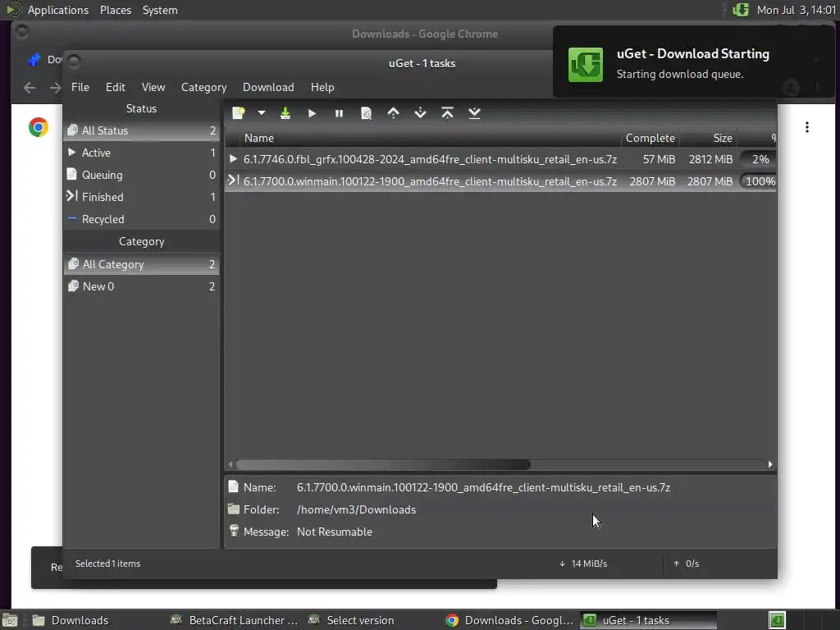Click show desktop icon in bottom panel
This screenshot has height=630, width=840.
coord(10,620)
